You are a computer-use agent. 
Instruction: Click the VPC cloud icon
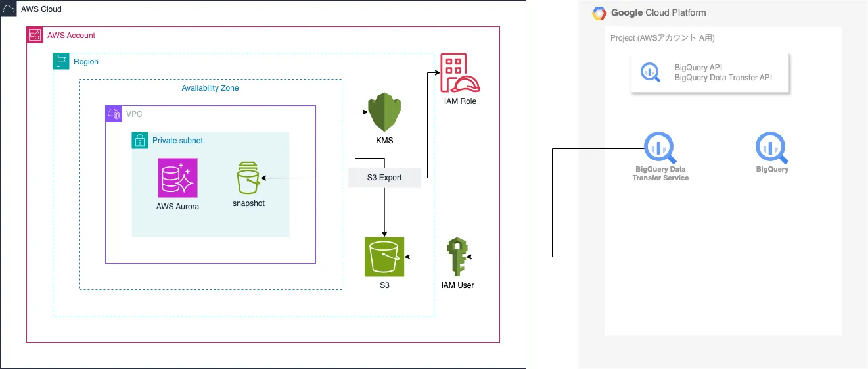coord(113,114)
